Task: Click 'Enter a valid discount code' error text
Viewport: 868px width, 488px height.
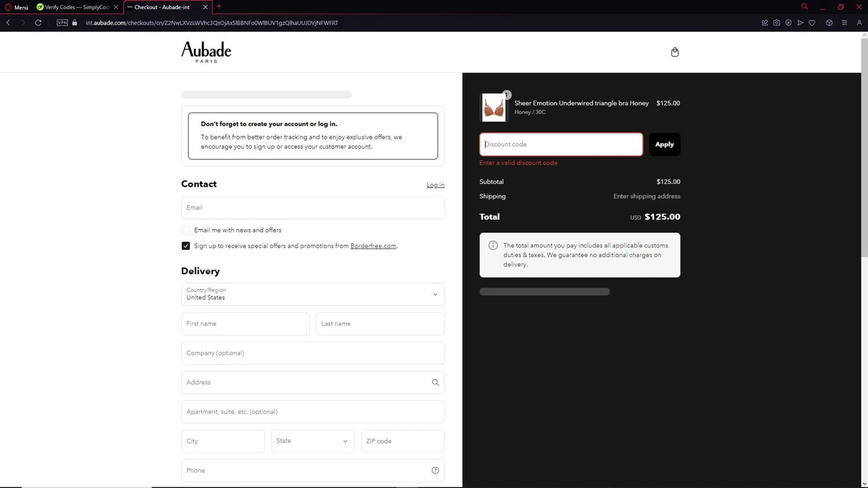Action: [518, 163]
